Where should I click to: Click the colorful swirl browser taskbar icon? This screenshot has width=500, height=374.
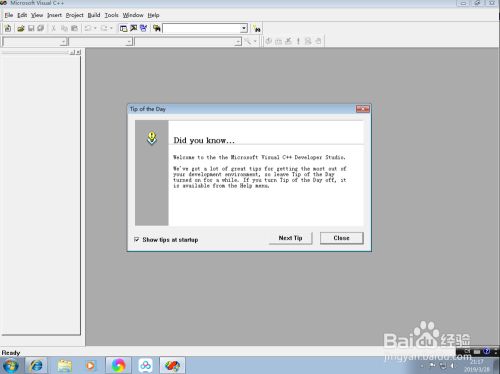point(118,365)
